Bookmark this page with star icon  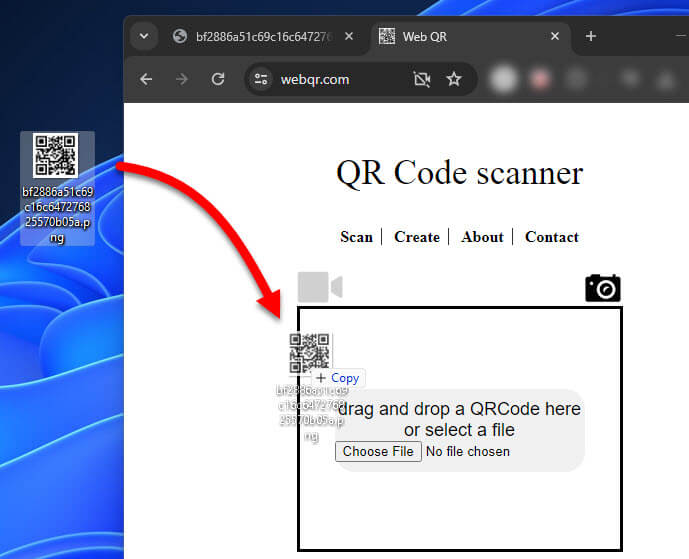[454, 80]
